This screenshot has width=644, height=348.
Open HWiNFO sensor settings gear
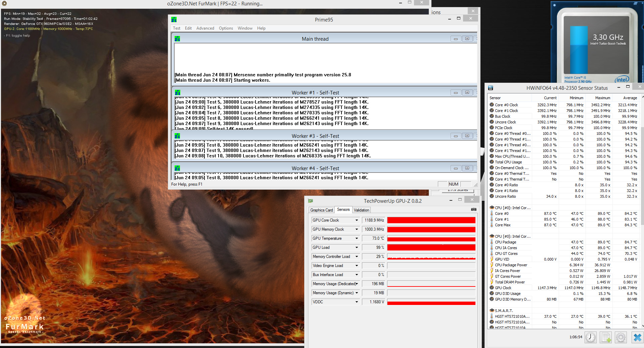(621, 337)
